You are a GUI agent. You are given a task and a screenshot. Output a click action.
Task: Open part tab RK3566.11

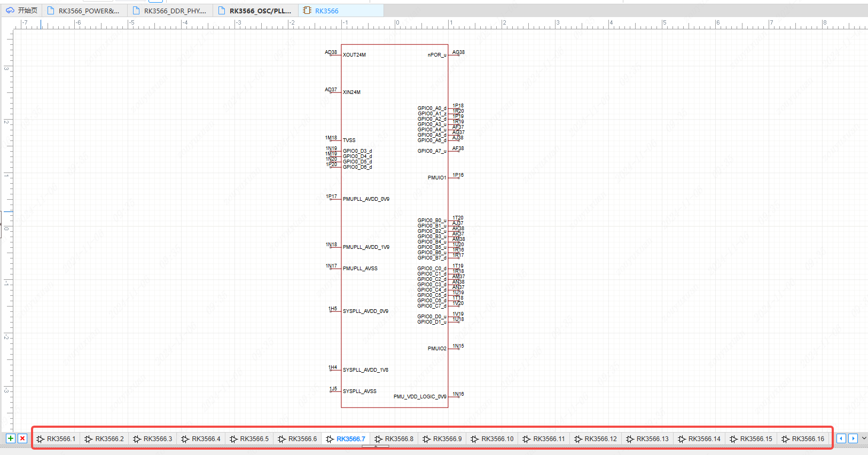click(x=544, y=439)
